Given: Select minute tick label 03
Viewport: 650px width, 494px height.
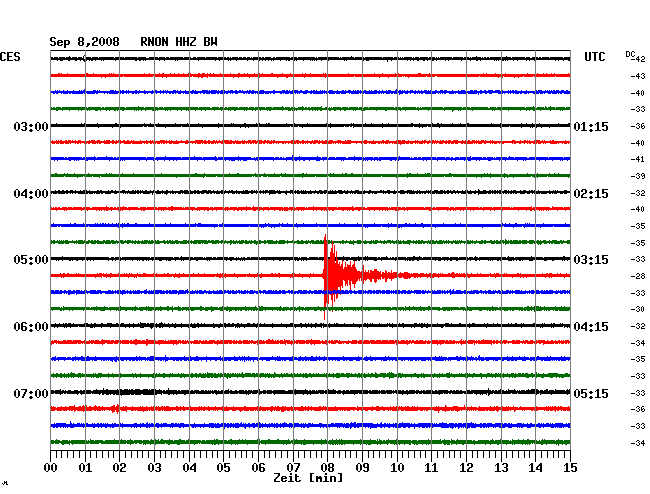Looking at the screenshot, I should pyautogui.click(x=154, y=467).
